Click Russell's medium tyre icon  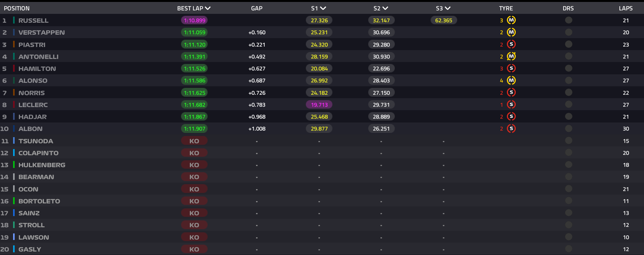(511, 20)
